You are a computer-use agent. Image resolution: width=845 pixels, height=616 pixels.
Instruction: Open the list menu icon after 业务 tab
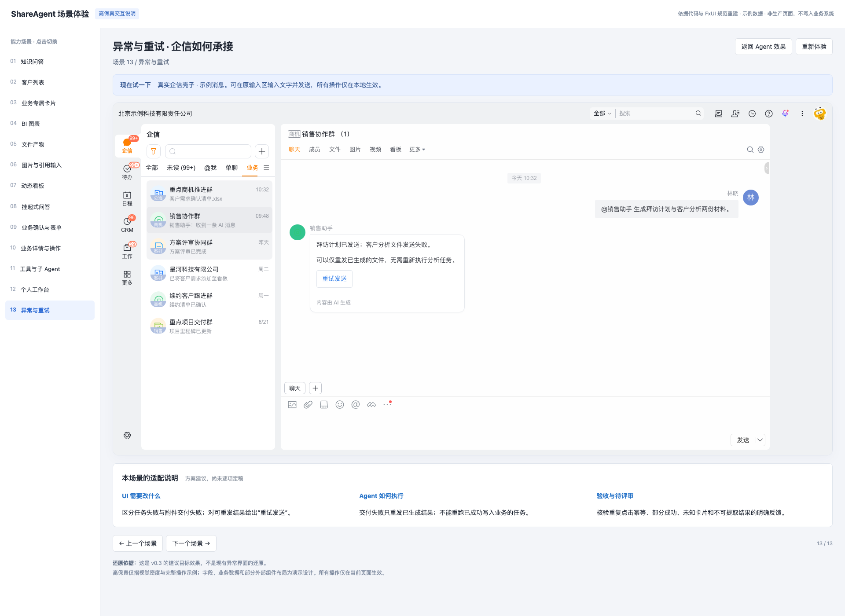266,168
